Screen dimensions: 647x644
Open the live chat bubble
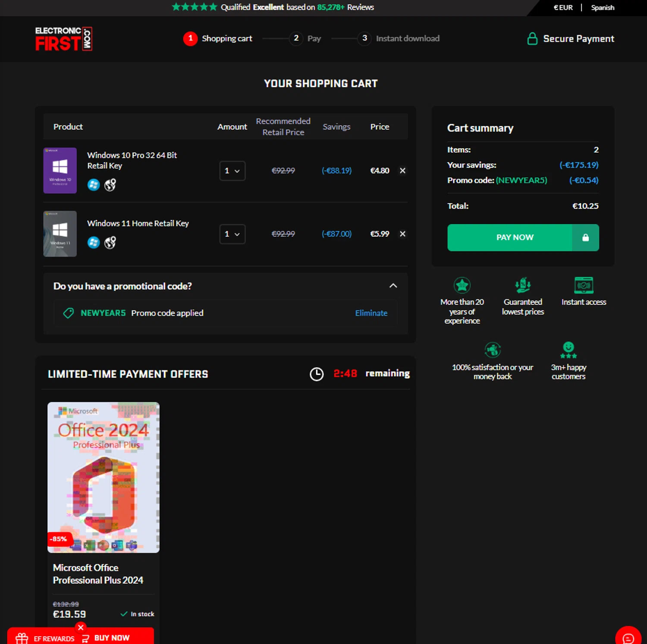(x=628, y=638)
